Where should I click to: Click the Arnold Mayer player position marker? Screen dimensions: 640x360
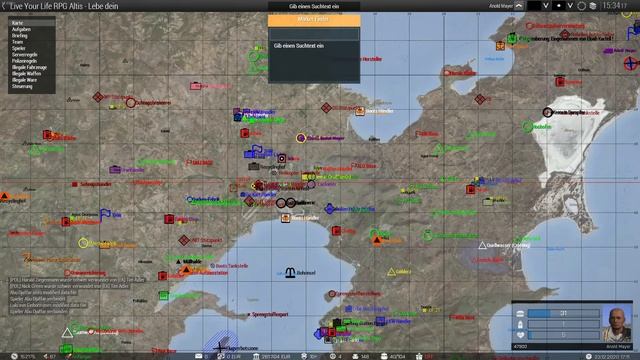301,138
